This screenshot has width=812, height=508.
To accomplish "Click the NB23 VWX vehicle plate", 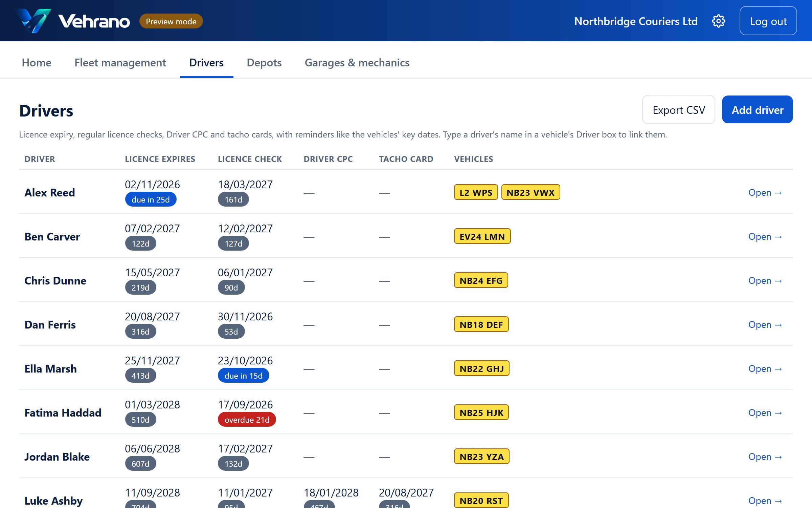I will click(531, 192).
